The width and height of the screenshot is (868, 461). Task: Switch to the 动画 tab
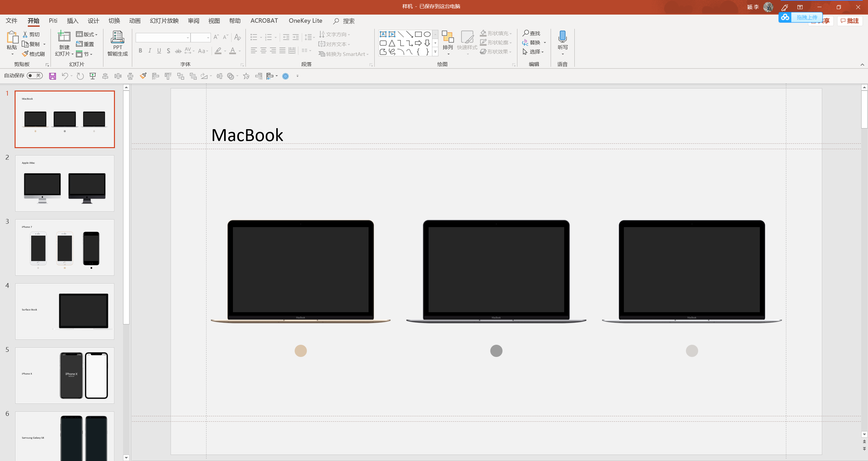click(x=135, y=21)
